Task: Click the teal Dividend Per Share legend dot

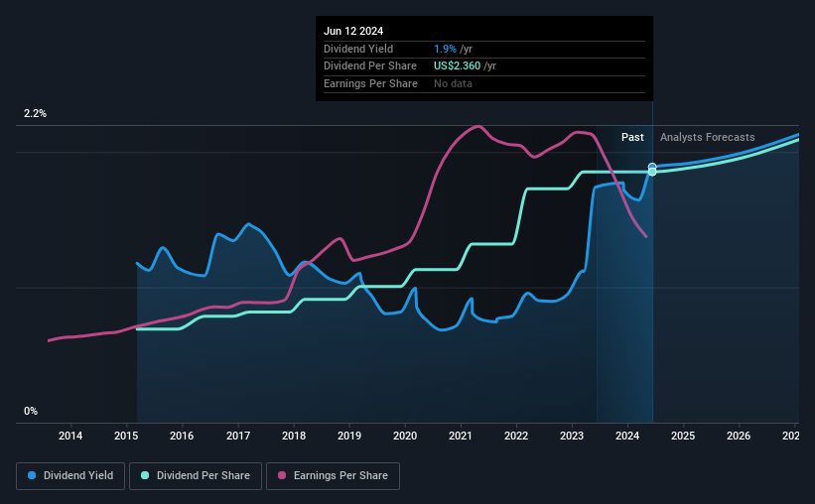Action: [145, 475]
